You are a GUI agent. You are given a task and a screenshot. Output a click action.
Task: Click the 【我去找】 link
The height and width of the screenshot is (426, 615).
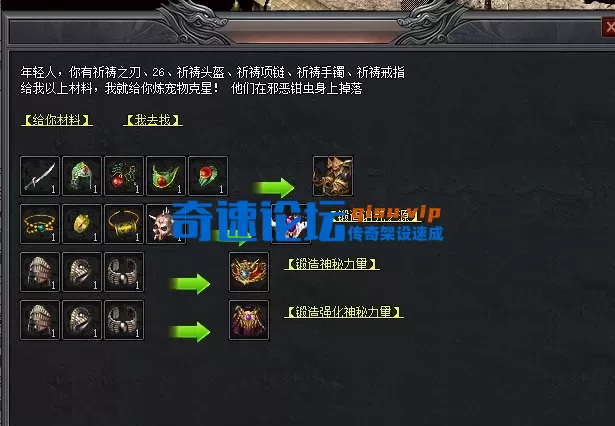tap(153, 120)
